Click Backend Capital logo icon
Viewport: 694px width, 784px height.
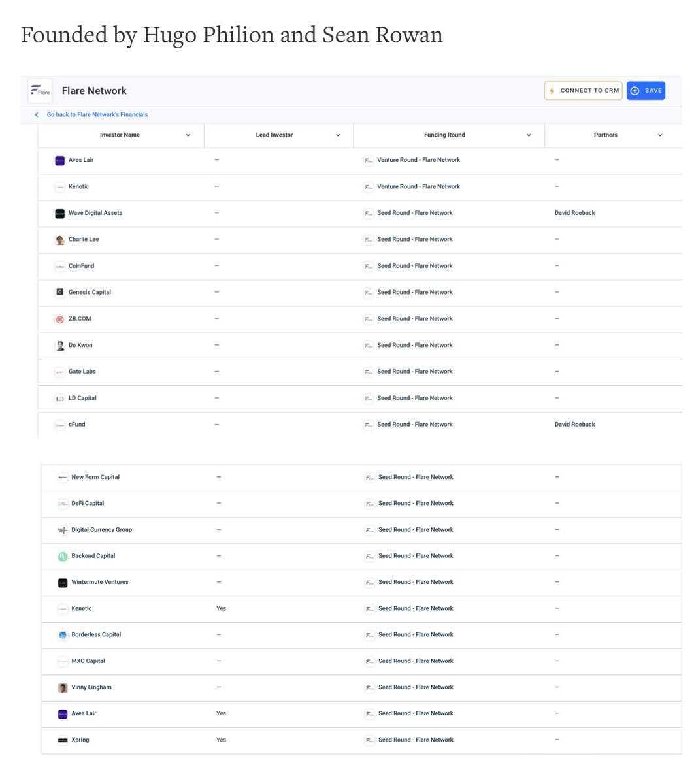(x=63, y=556)
